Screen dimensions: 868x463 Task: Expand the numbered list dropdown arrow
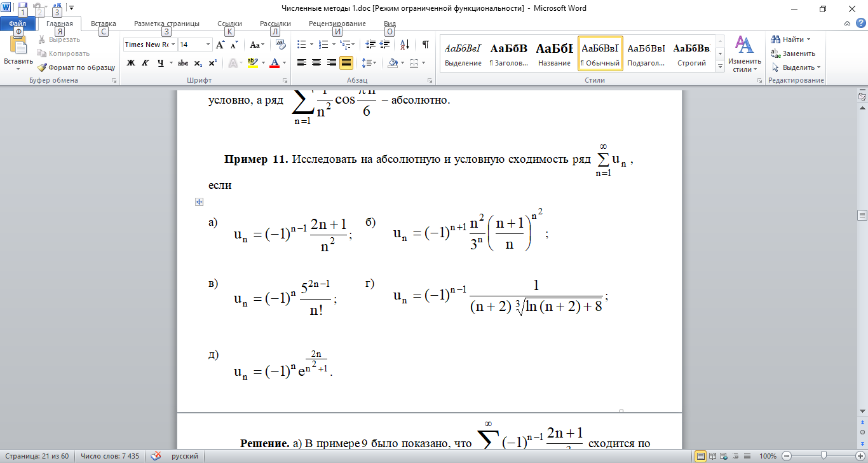(x=334, y=45)
